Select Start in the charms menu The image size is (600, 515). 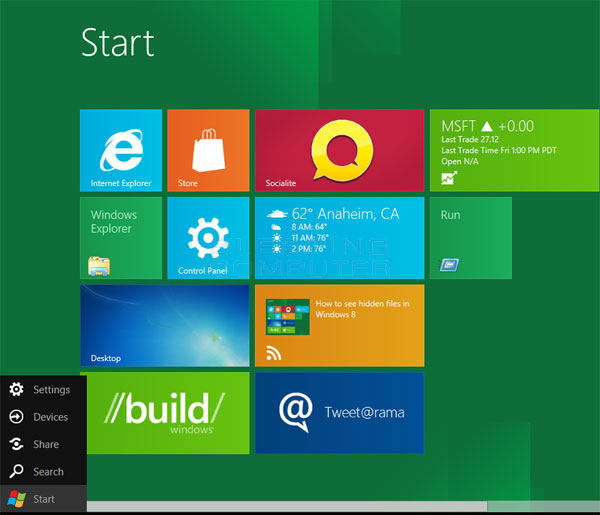[x=43, y=499]
